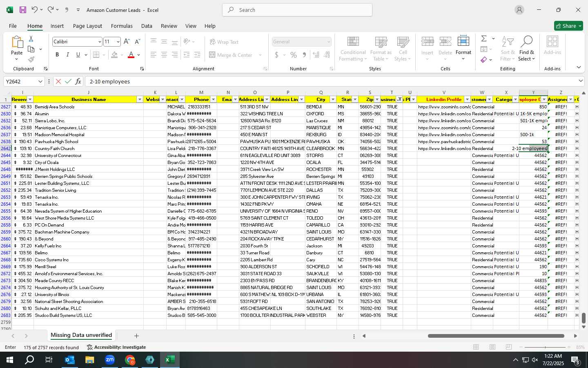Switch to the Review tab
Image resolution: width=588 pixels, height=368 pixels.
169,26
